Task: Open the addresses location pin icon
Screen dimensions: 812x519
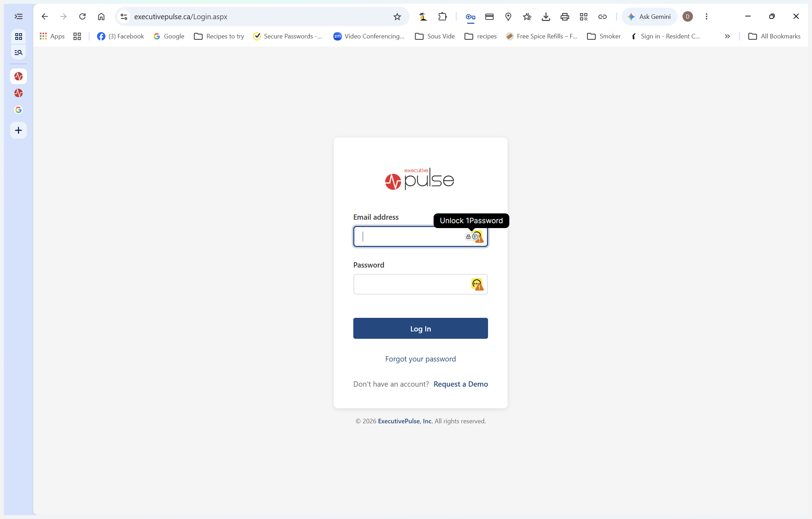Action: coord(508,16)
